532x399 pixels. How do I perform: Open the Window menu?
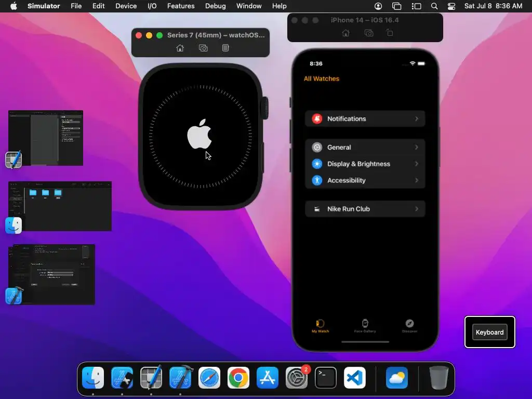(249, 6)
